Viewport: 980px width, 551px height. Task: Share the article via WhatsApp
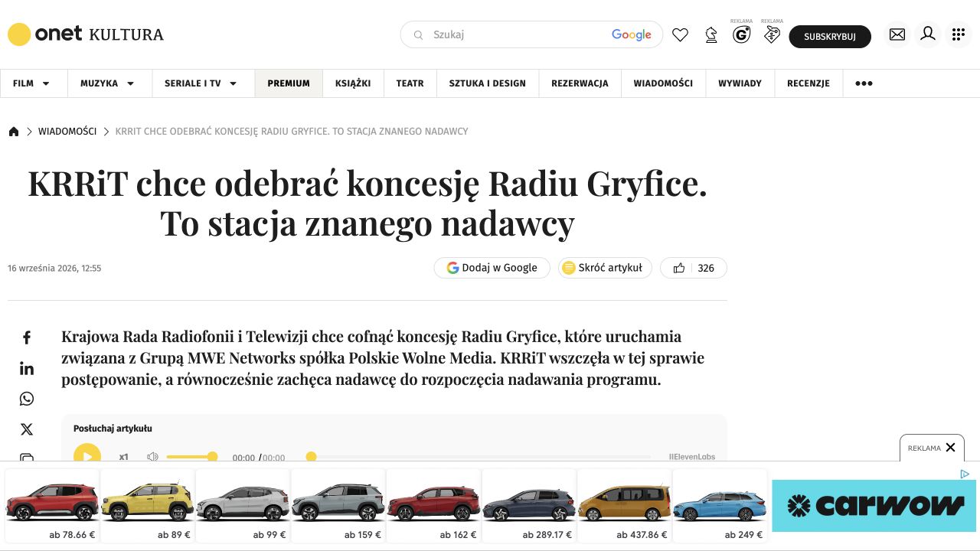27,399
